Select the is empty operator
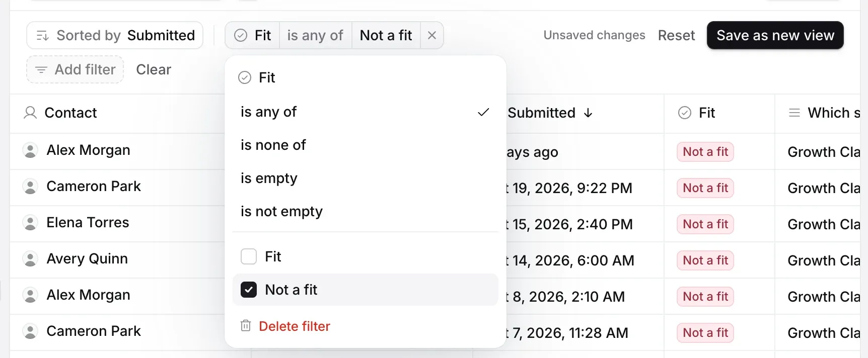 tap(366, 178)
